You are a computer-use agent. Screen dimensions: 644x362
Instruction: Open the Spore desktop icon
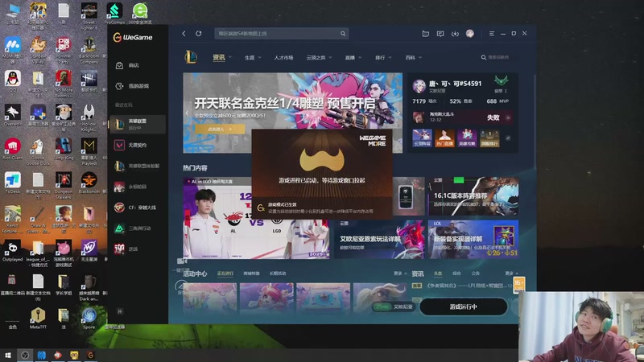pyautogui.click(x=89, y=319)
